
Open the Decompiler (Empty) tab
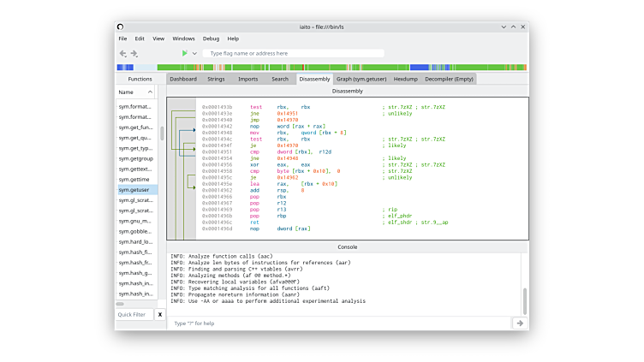pos(450,79)
